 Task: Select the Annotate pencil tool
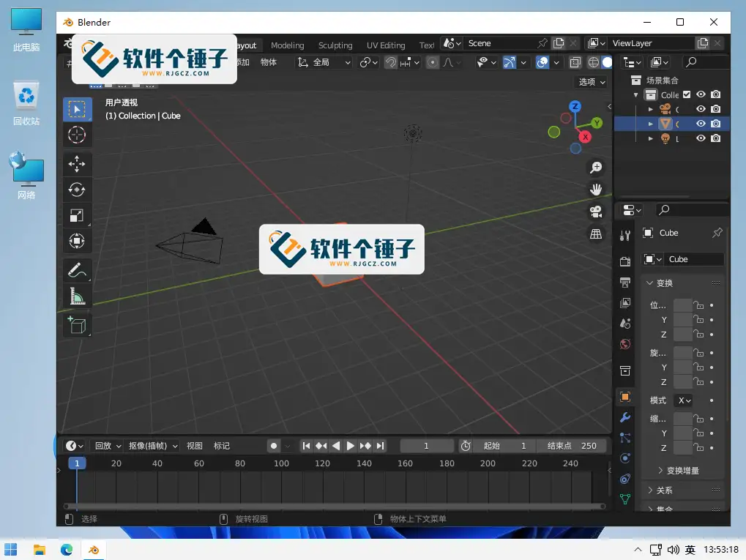[77, 270]
